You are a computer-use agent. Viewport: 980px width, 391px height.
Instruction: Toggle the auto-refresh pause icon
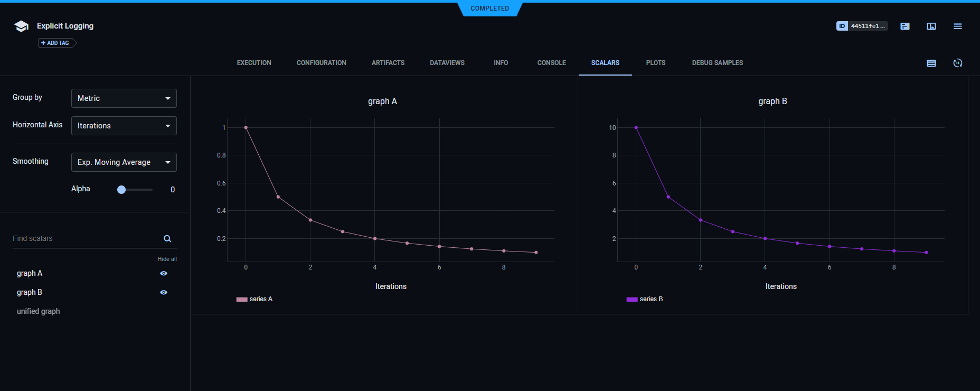tap(958, 63)
